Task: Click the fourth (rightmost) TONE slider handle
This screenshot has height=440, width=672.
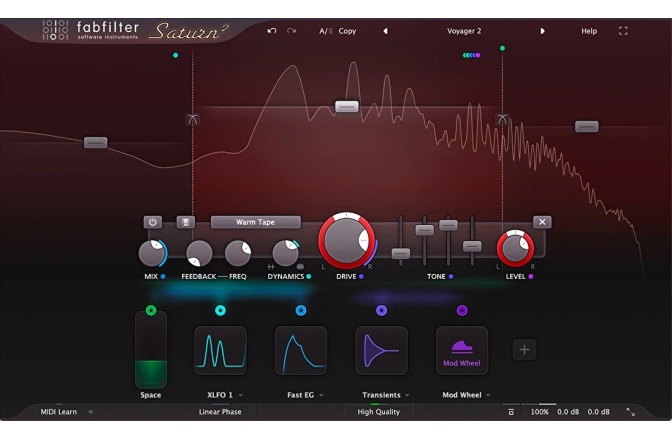Action: point(472,246)
